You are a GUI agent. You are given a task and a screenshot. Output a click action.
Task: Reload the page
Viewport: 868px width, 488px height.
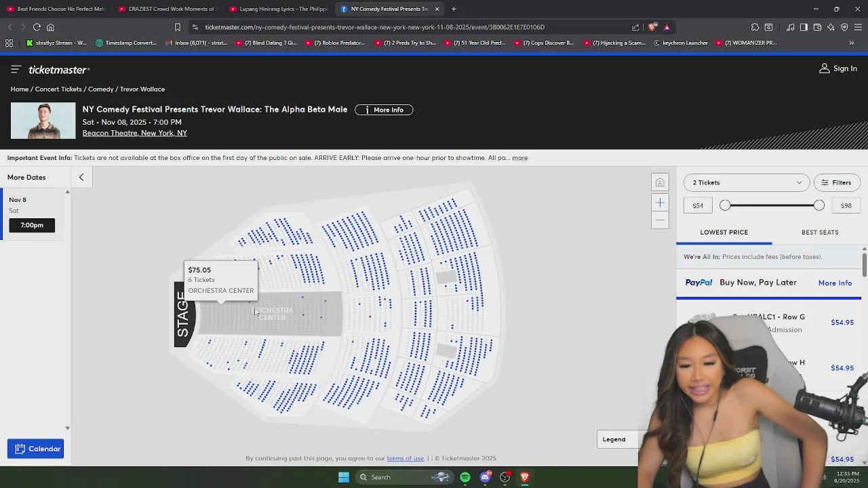tap(37, 27)
